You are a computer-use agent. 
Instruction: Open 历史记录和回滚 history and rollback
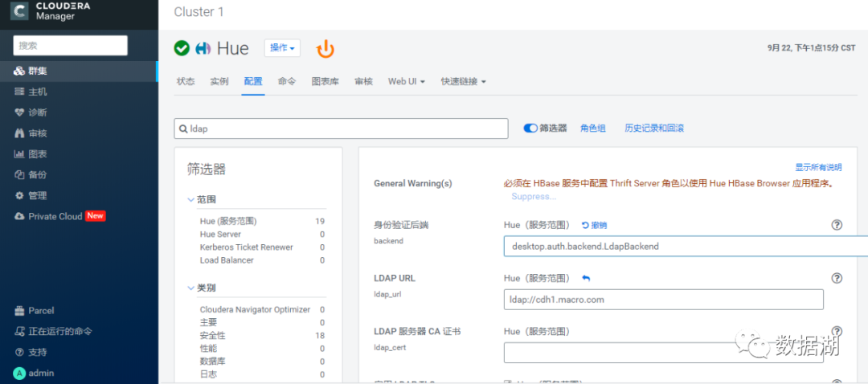(654, 129)
